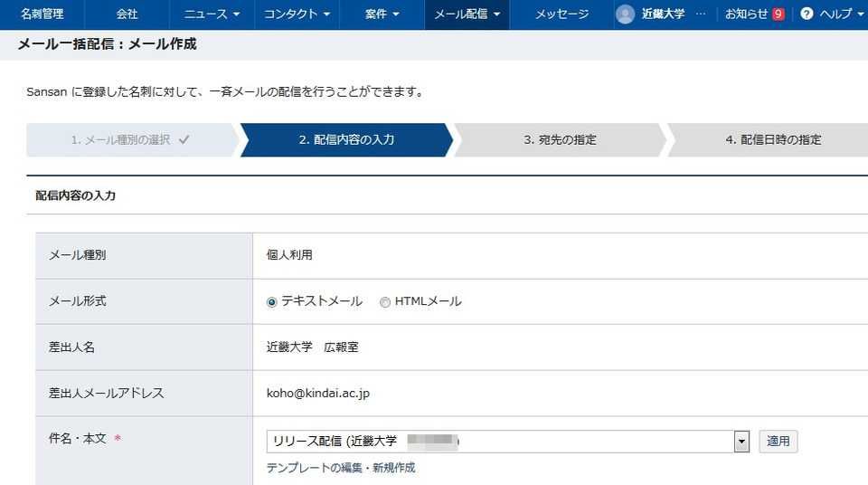Select the HTMLメール radio button
This screenshot has height=485, width=868.
[385, 302]
